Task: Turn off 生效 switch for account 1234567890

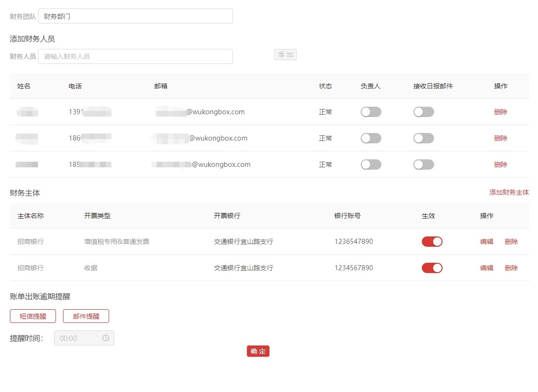Action: pos(432,268)
